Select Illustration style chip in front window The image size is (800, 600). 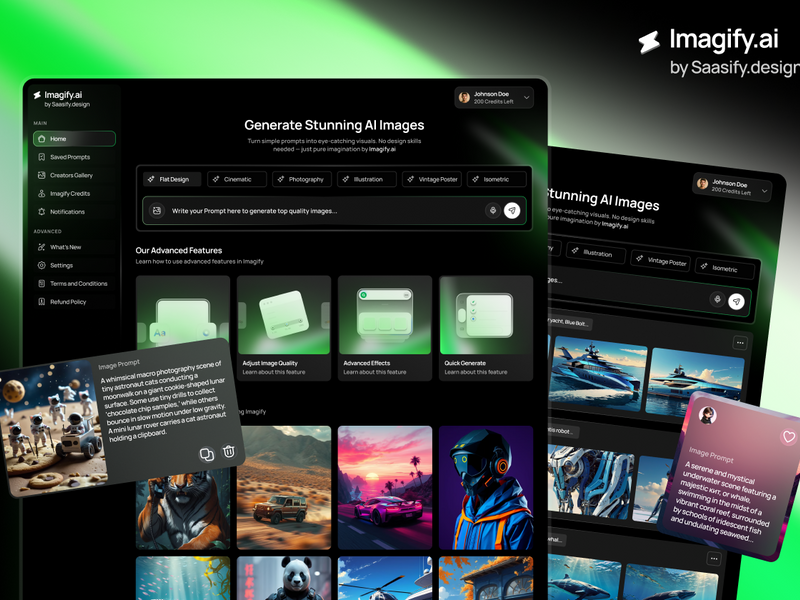tap(366, 179)
